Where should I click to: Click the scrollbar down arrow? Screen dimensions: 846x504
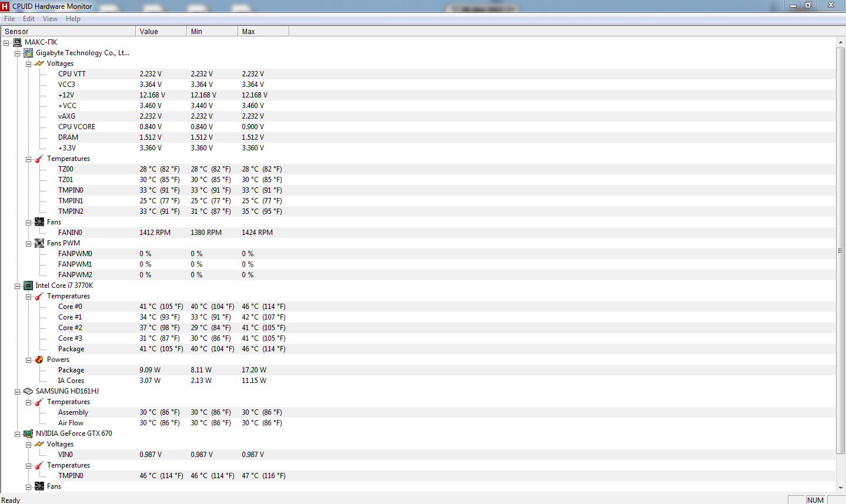[x=841, y=488]
